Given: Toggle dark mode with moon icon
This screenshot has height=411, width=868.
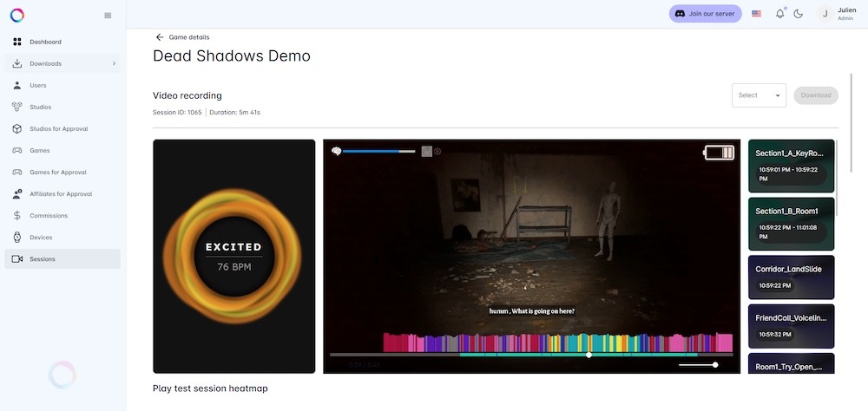Looking at the screenshot, I should pyautogui.click(x=799, y=14).
